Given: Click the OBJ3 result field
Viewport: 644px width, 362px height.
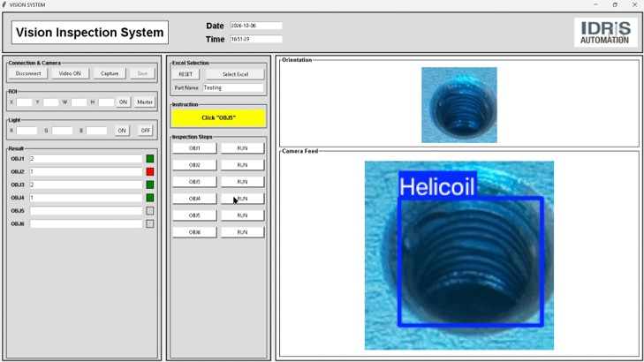Looking at the screenshot, I should point(86,185).
